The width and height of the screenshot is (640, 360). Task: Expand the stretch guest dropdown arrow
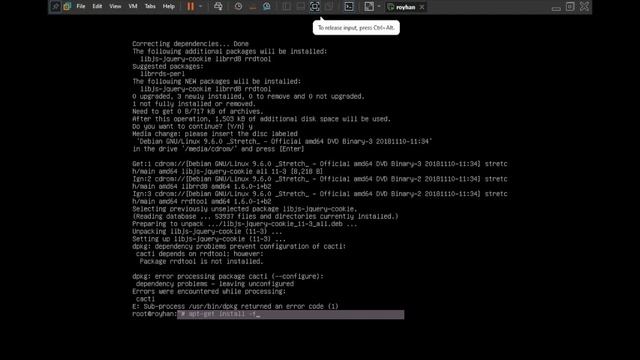pos(379,7)
